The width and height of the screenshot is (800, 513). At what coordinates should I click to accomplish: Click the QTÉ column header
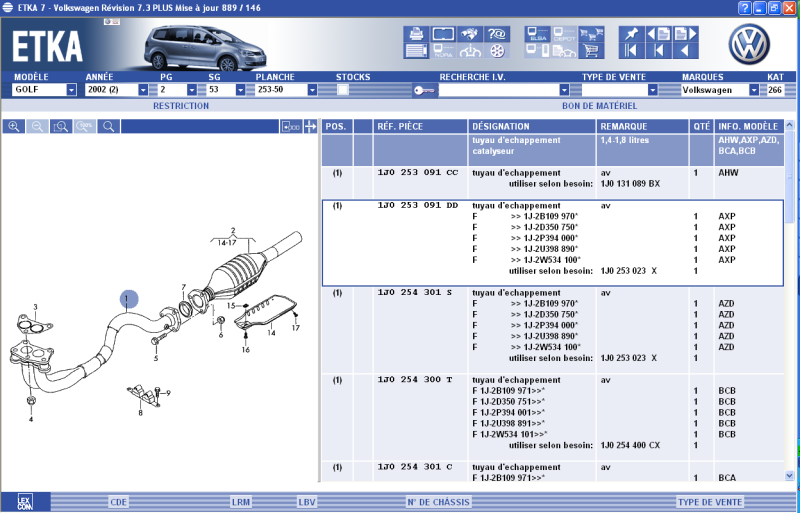(x=701, y=127)
